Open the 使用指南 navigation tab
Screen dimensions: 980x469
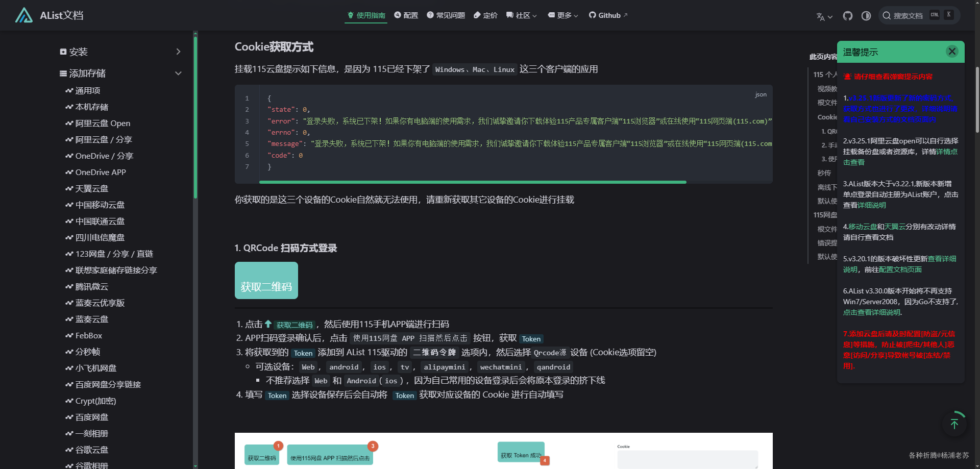pos(366,15)
